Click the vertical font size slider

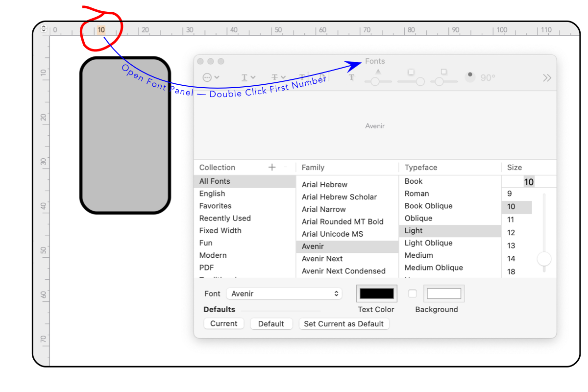pyautogui.click(x=544, y=233)
